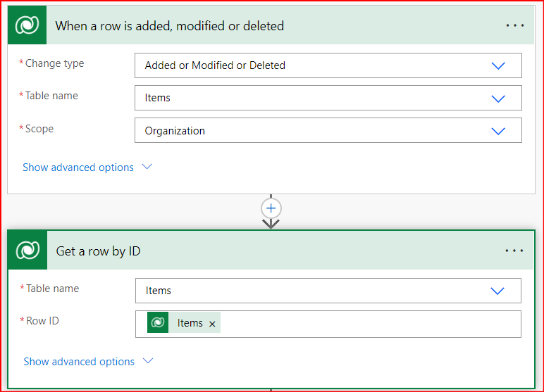This screenshot has height=392, width=544.
Task: Expand the chevron next to the trigger's advanced options
Action: (147, 167)
